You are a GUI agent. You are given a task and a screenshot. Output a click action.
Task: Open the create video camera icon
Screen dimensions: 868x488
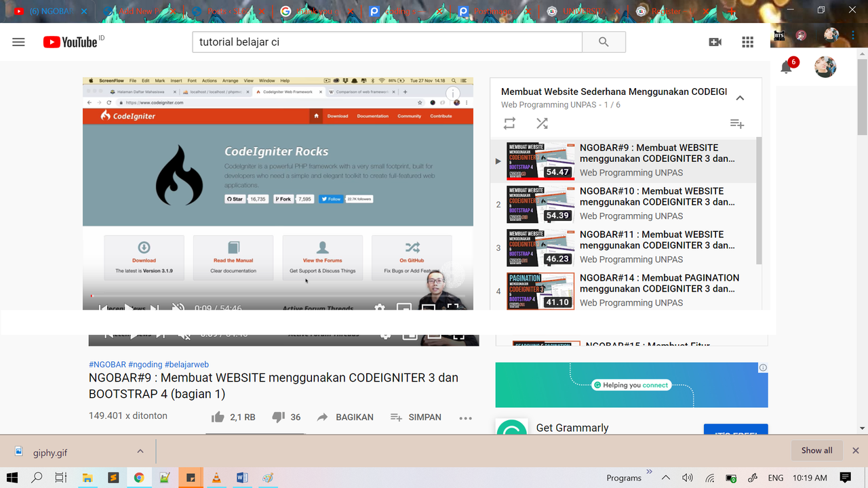click(715, 42)
